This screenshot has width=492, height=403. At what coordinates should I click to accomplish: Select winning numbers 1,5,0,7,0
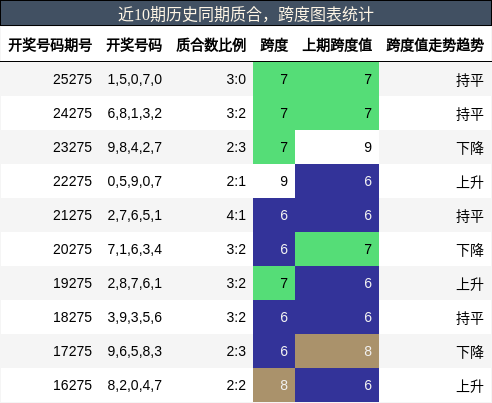(135, 79)
